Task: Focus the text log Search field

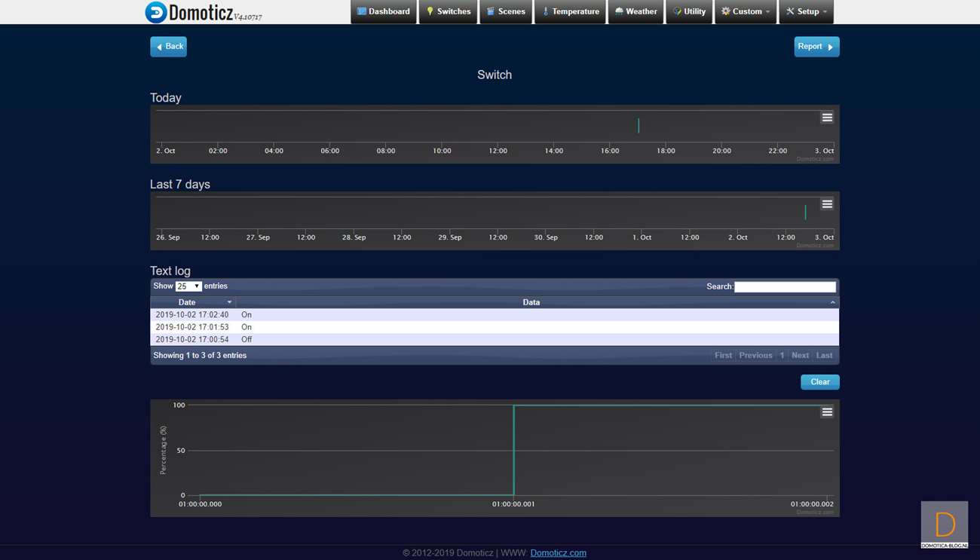Action: (x=785, y=287)
